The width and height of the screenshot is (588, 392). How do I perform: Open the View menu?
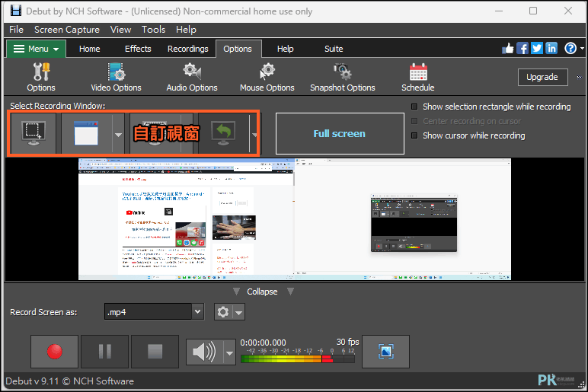[x=120, y=30]
